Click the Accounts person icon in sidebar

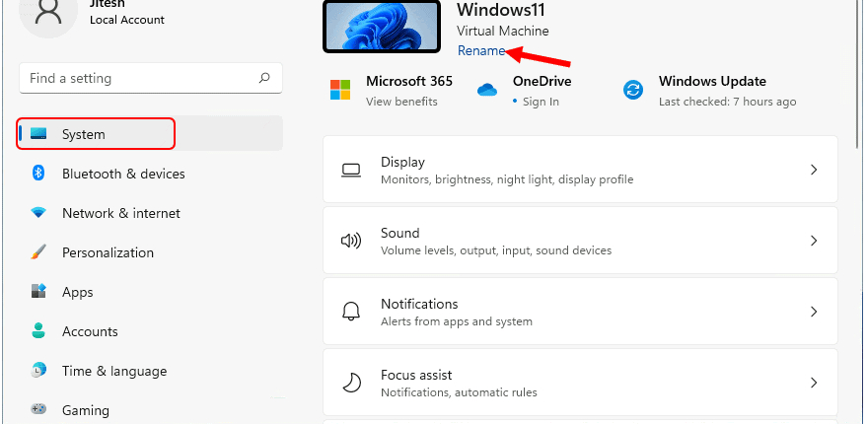tap(38, 331)
